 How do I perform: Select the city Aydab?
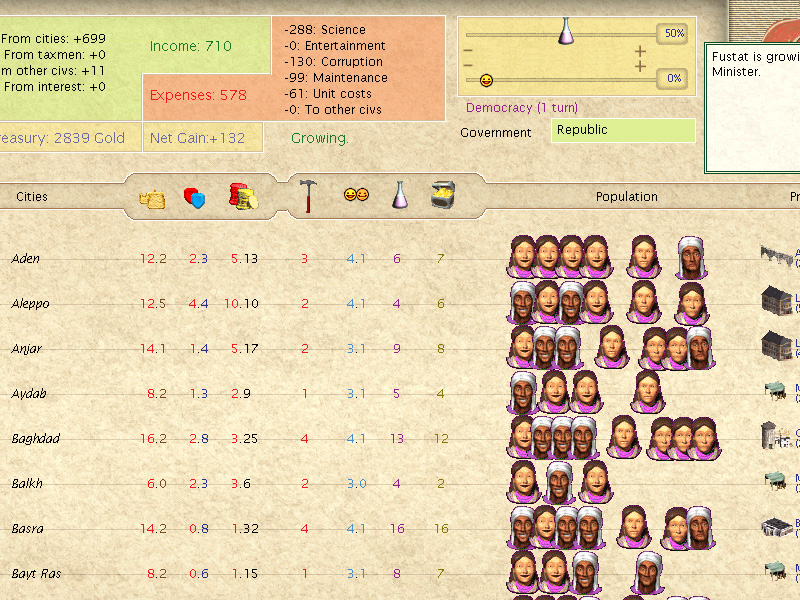[x=29, y=394]
